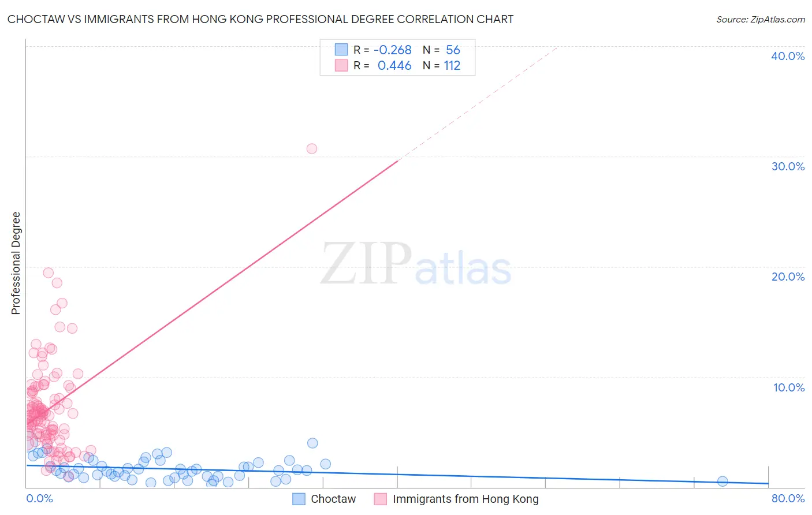Click the N = 56 value in legend
Screen dimensions: 812x515
point(441,50)
